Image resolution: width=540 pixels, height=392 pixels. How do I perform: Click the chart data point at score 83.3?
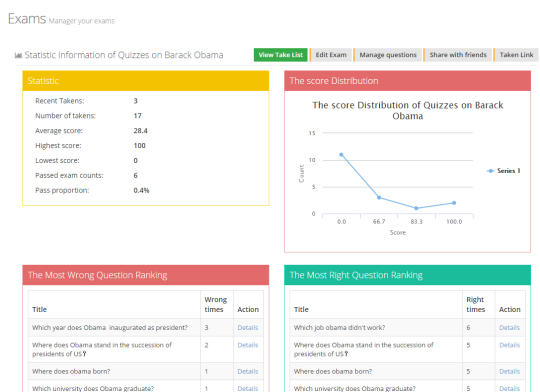tap(416, 208)
